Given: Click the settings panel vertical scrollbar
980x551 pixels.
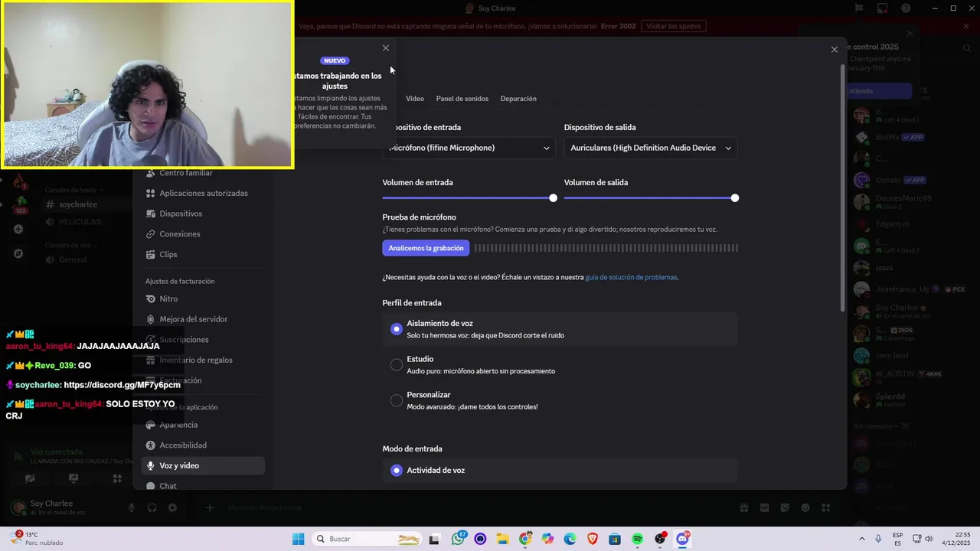Looking at the screenshot, I should click(x=843, y=187).
